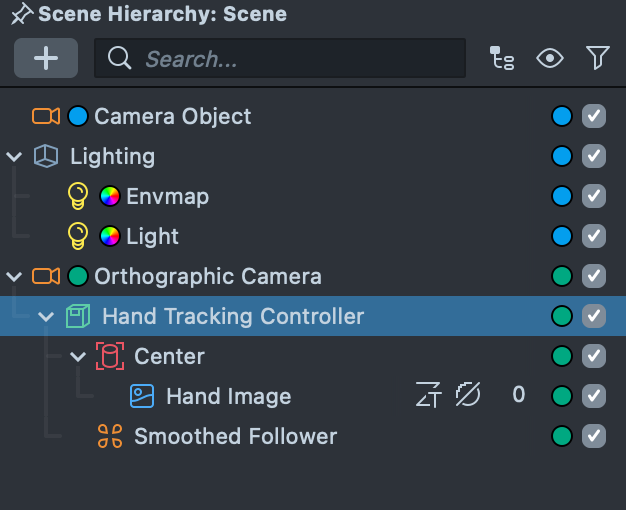Viewport: 626px width, 510px height.
Task: Click the Search field in Scene Hierarchy
Action: [280, 58]
